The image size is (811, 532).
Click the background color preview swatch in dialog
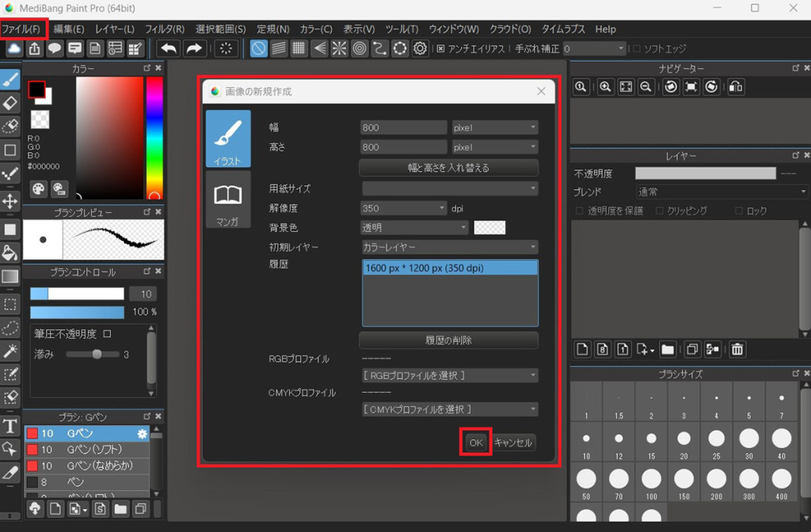tap(489, 227)
